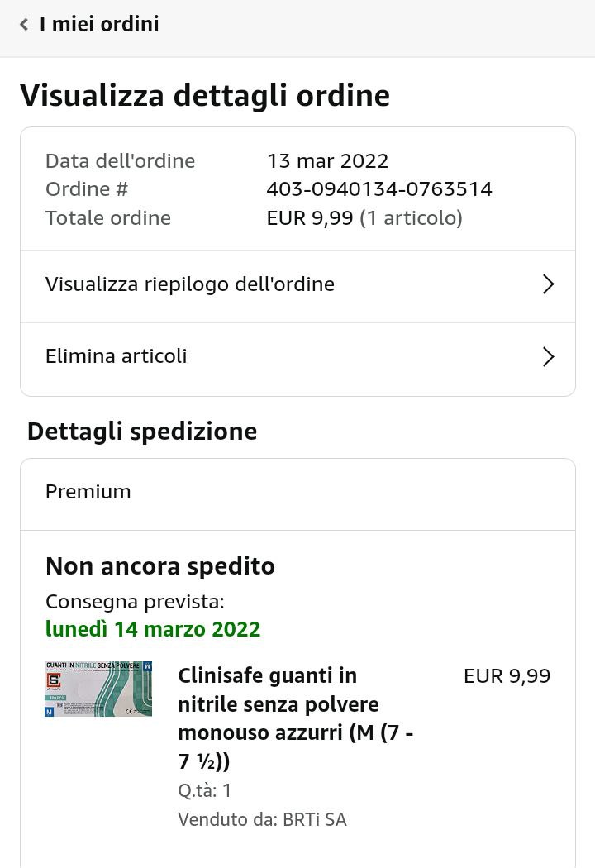The image size is (595, 868).
Task: Tap chevron beside Visualizza riepilogo dell'ordine
Action: click(547, 284)
